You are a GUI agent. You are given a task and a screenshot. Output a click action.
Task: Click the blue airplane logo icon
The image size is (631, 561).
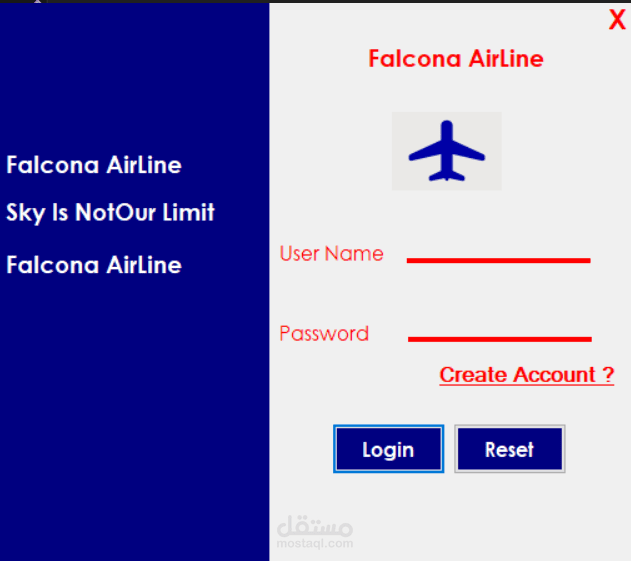447,151
